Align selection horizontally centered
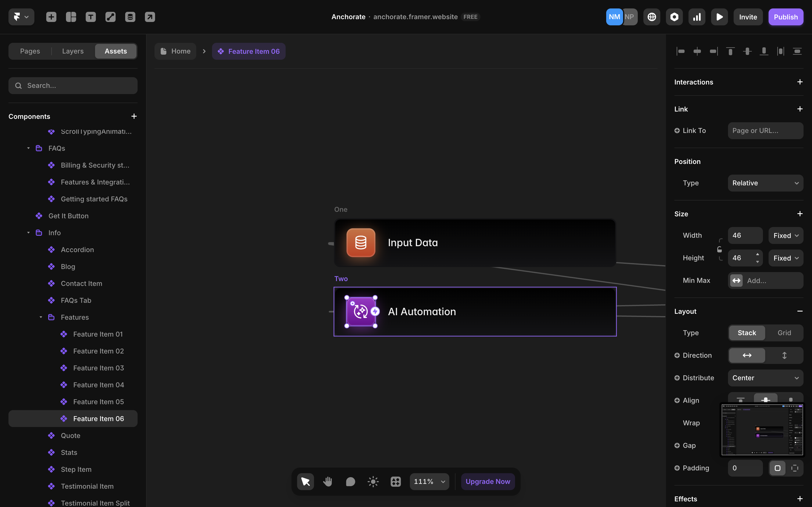This screenshot has width=812, height=507. click(697, 51)
